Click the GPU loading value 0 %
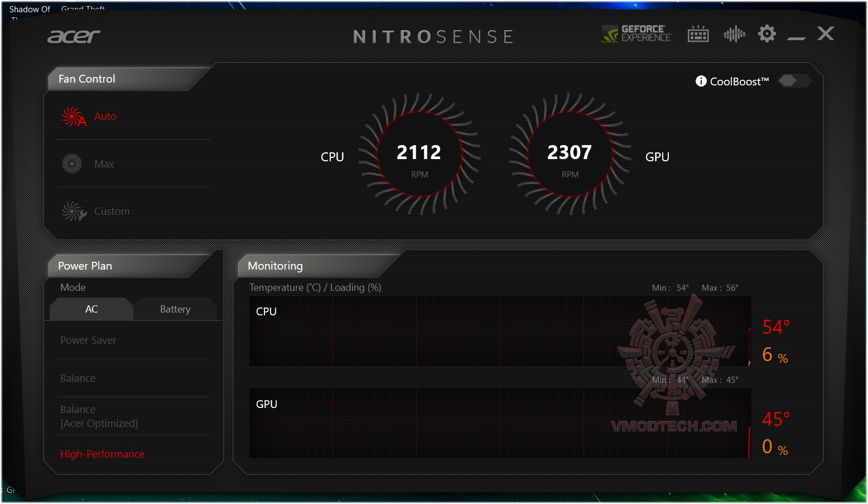 point(775,447)
